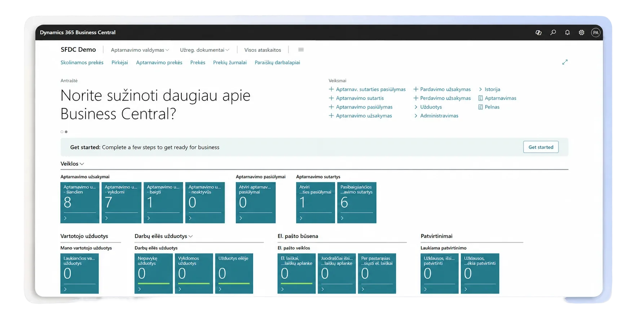Click arrow on the 'Nepavykę užduotys' tile
The width and height of the screenshot is (644, 318).
[140, 289]
